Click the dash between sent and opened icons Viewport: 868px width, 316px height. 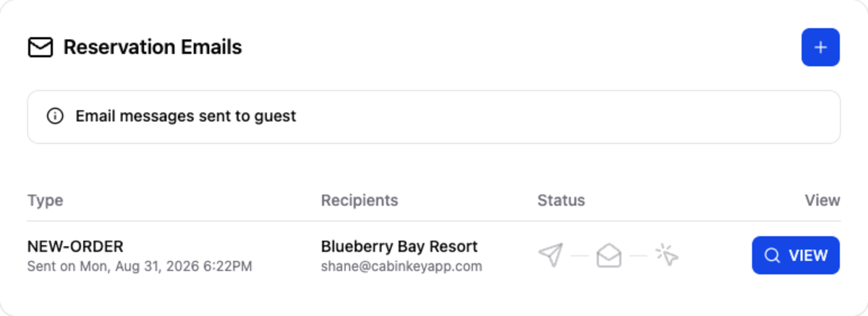(579, 255)
